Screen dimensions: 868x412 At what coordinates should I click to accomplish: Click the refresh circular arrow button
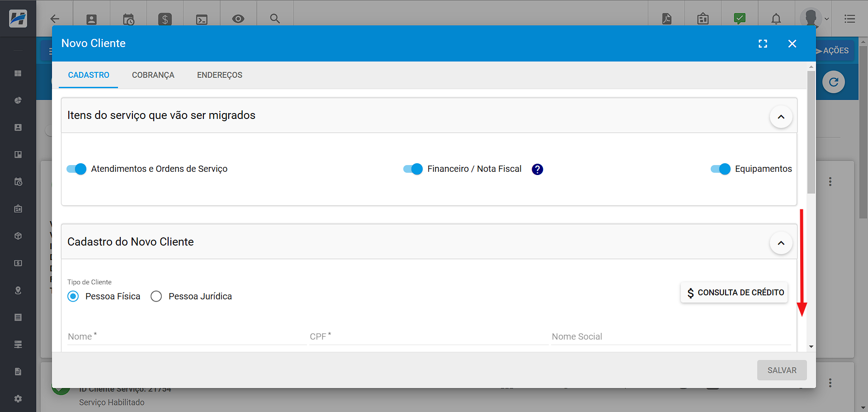(834, 82)
